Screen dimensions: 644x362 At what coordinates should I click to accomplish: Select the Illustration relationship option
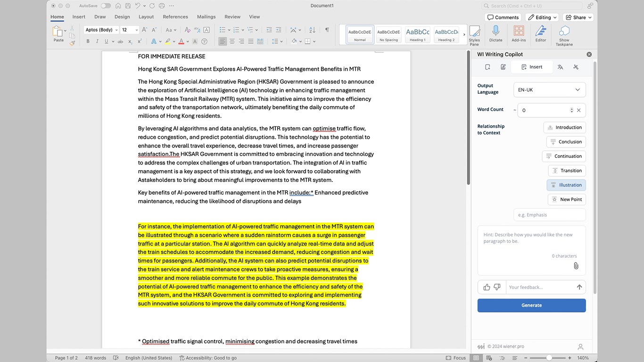(x=566, y=185)
